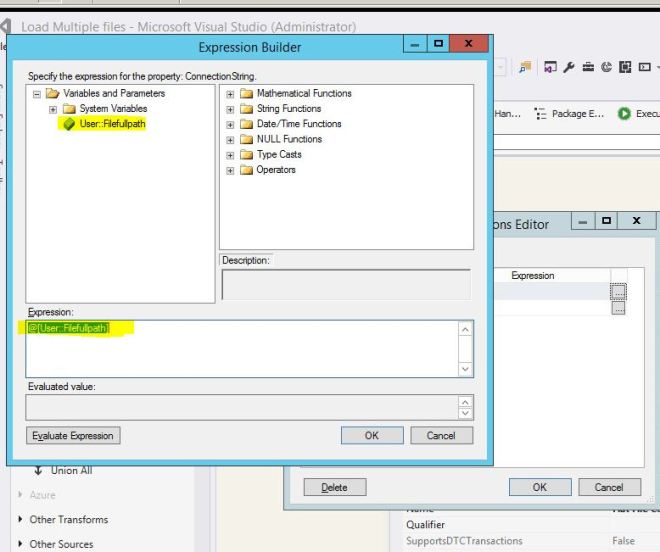Expand the Other Transforms toolbox group

click(22, 519)
